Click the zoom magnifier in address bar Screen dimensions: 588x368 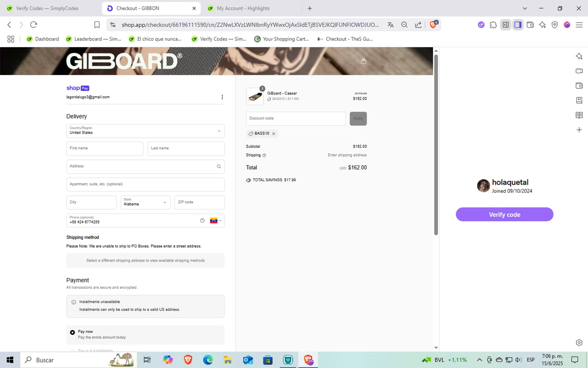point(405,25)
